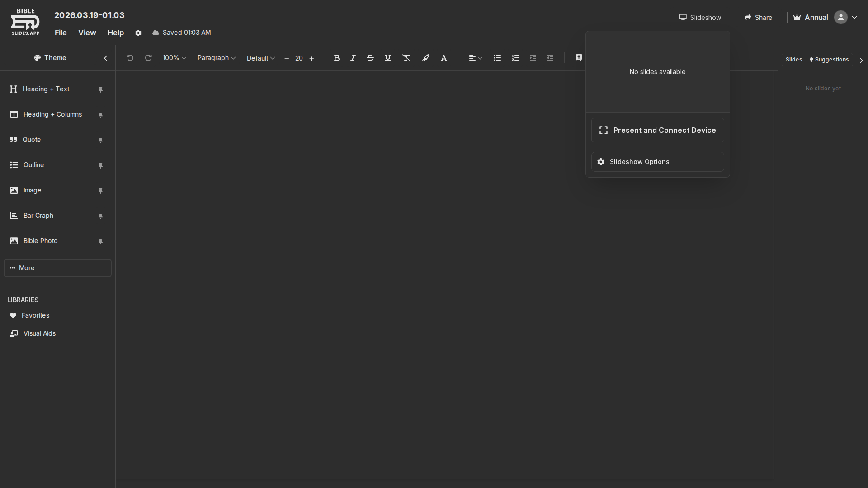
Task: Open the File menu
Action: point(61,33)
